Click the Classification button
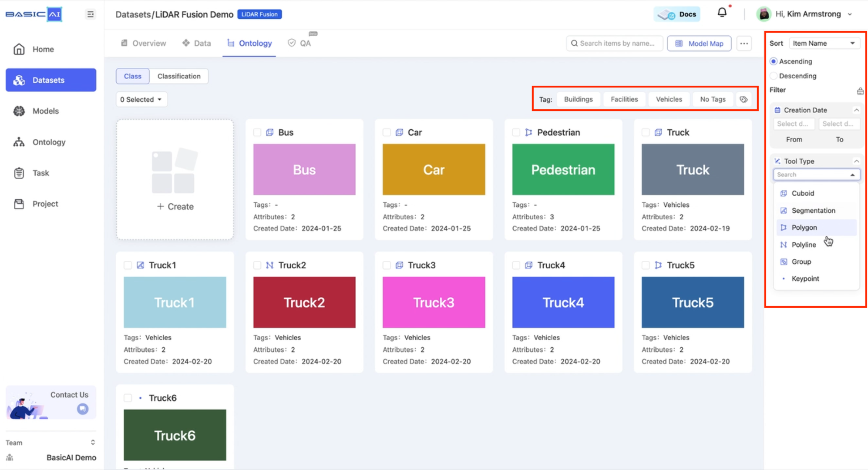The height and width of the screenshot is (470, 868). [179, 76]
